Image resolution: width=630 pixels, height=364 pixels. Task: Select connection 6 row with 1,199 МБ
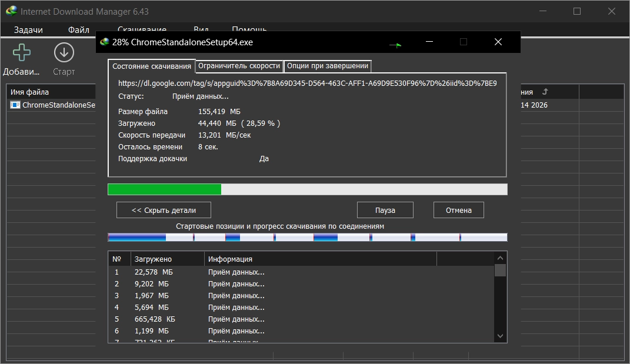pos(301,330)
